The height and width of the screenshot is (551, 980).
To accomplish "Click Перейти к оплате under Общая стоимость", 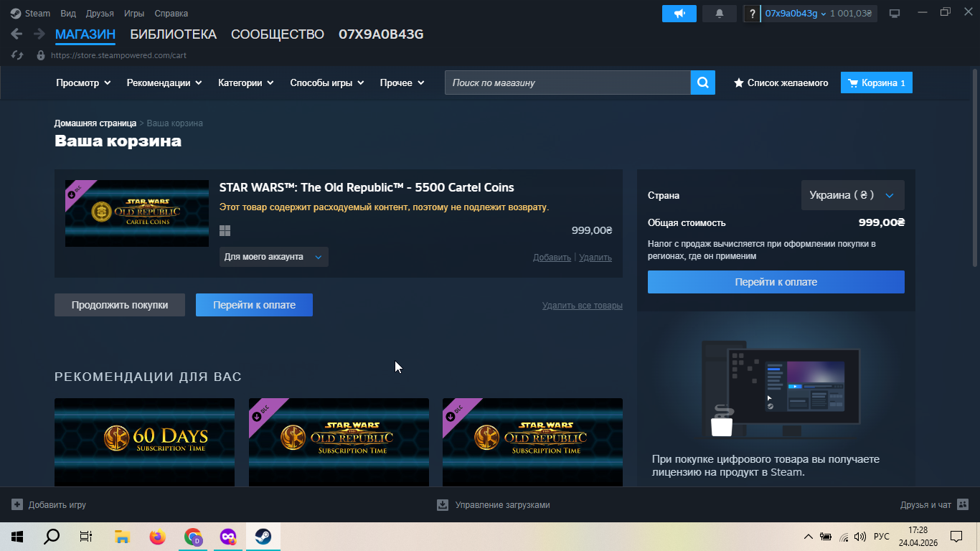I will 776,282.
